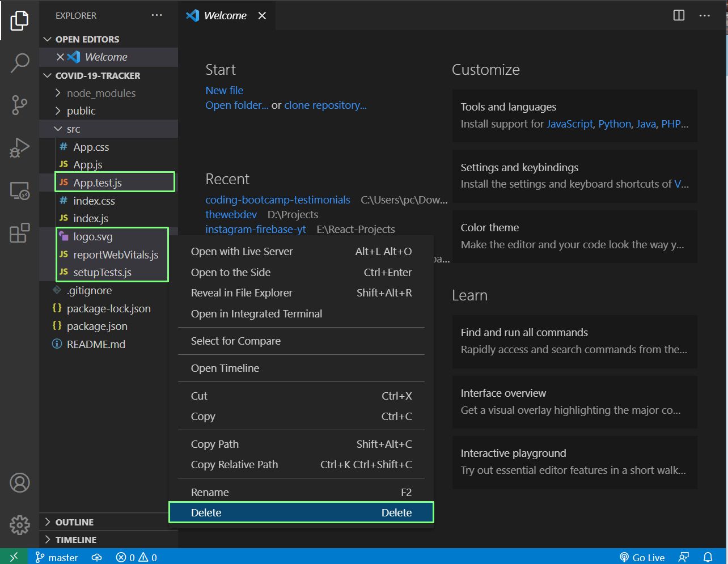Expand the public folder

coord(109,111)
